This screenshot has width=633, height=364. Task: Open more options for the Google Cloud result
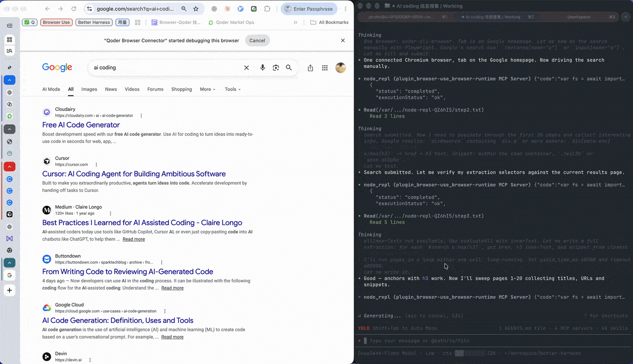tap(164, 311)
